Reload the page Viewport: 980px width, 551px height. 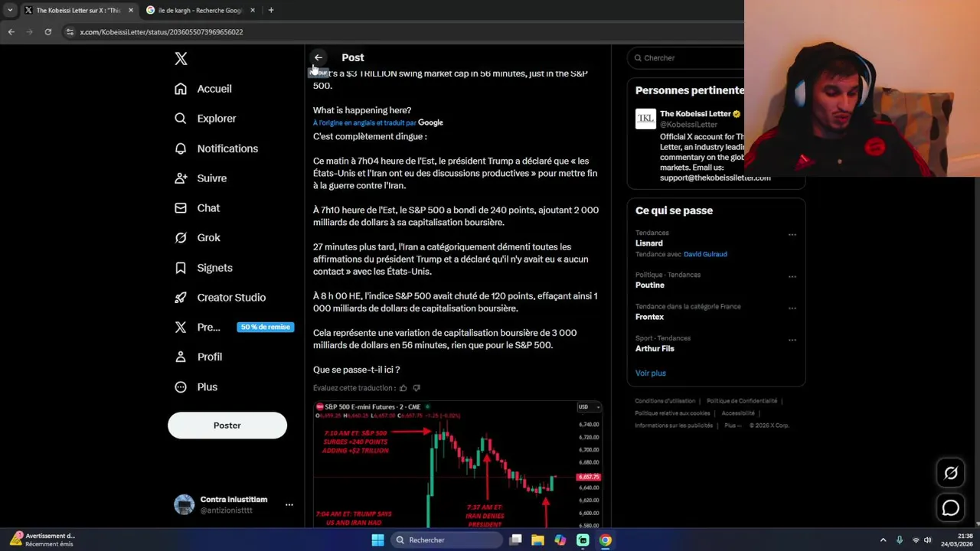[x=47, y=32]
